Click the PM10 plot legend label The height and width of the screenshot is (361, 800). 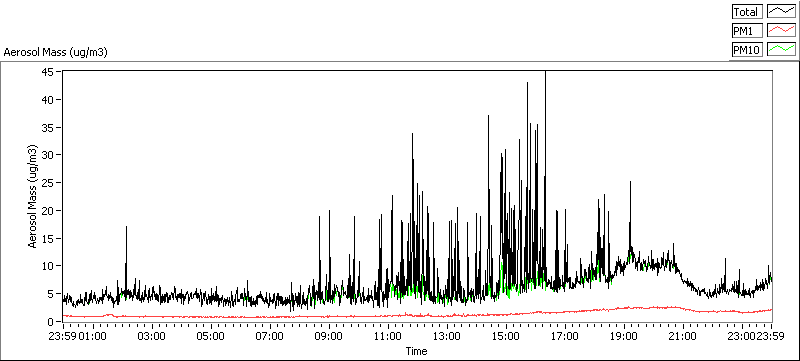[x=747, y=49]
